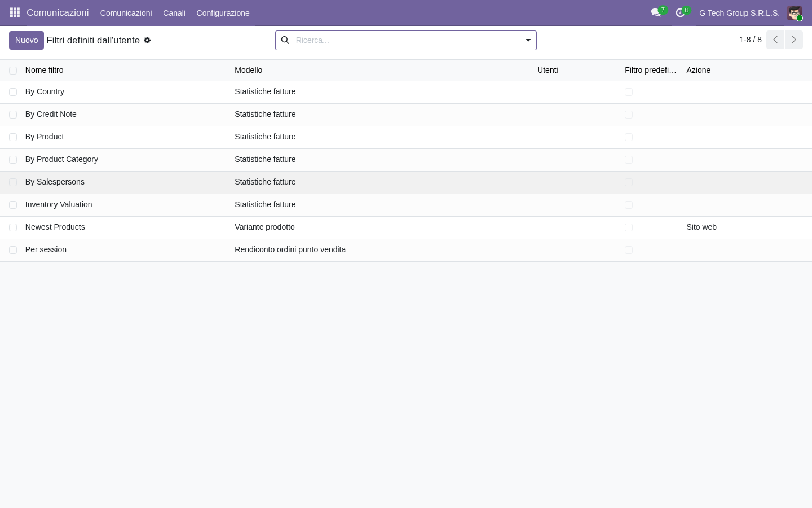Select the By Salespersons row checkbox
Screen dimensions: 812x508
(13, 182)
